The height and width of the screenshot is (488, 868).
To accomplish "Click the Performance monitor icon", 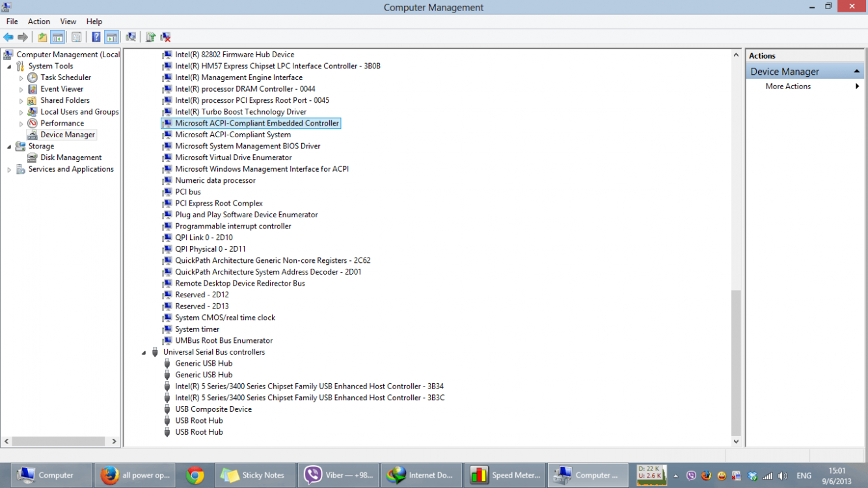I will click(x=32, y=123).
